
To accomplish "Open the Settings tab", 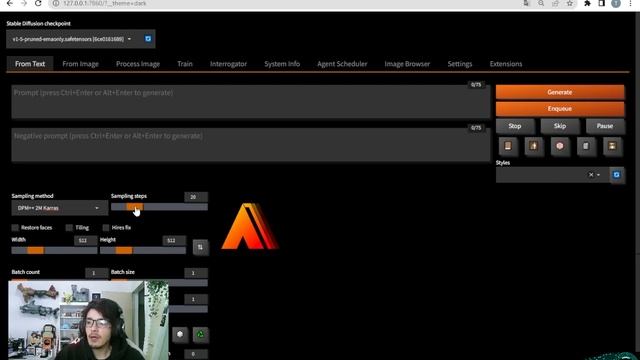I will [x=460, y=64].
